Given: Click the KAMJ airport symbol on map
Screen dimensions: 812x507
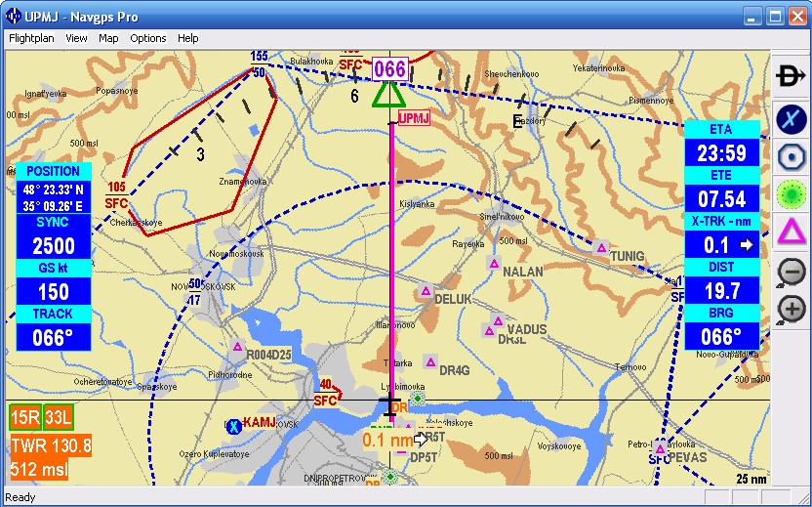Looking at the screenshot, I should pyautogui.click(x=233, y=426).
